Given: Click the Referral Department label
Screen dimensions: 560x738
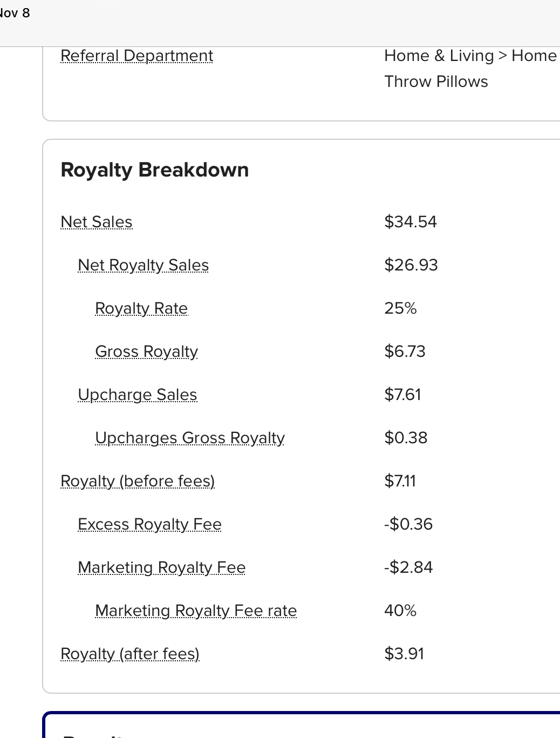Looking at the screenshot, I should point(137,56).
